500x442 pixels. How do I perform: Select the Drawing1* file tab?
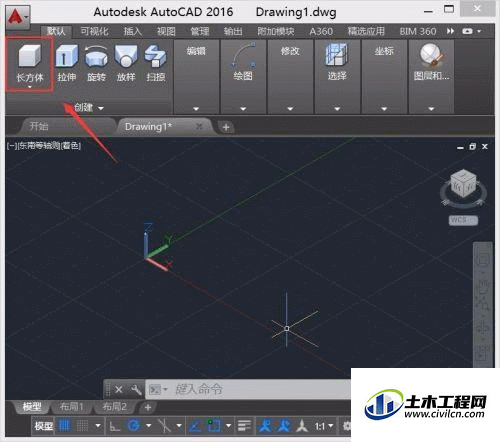coord(148,127)
